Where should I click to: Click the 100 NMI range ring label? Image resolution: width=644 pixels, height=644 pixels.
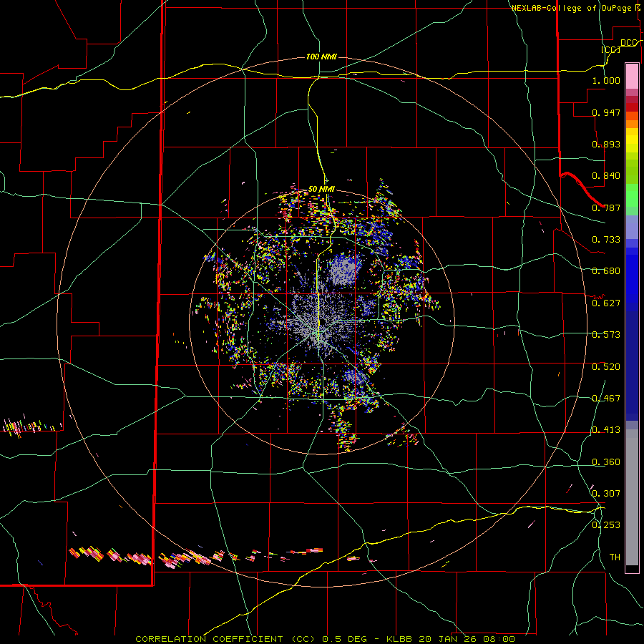pyautogui.click(x=321, y=57)
